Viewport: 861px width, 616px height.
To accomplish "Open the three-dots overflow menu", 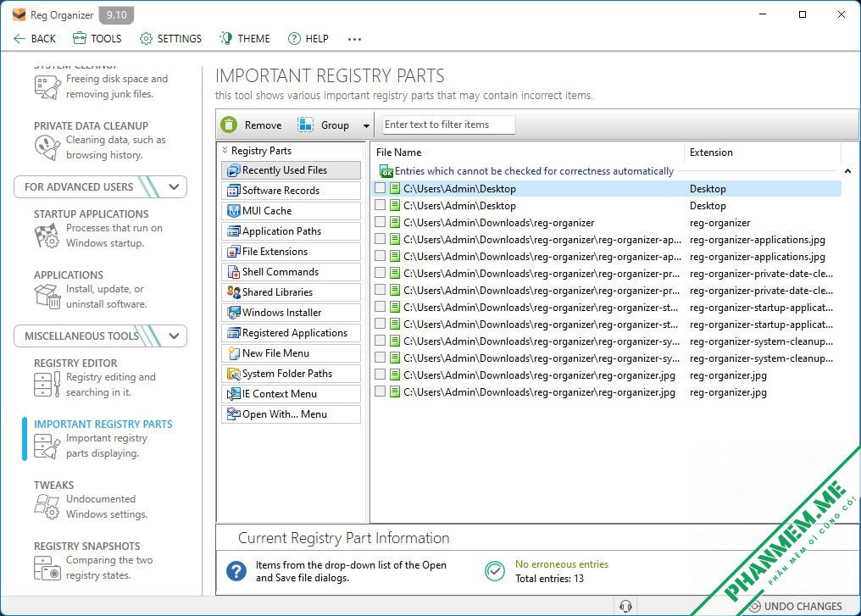I will [x=355, y=39].
